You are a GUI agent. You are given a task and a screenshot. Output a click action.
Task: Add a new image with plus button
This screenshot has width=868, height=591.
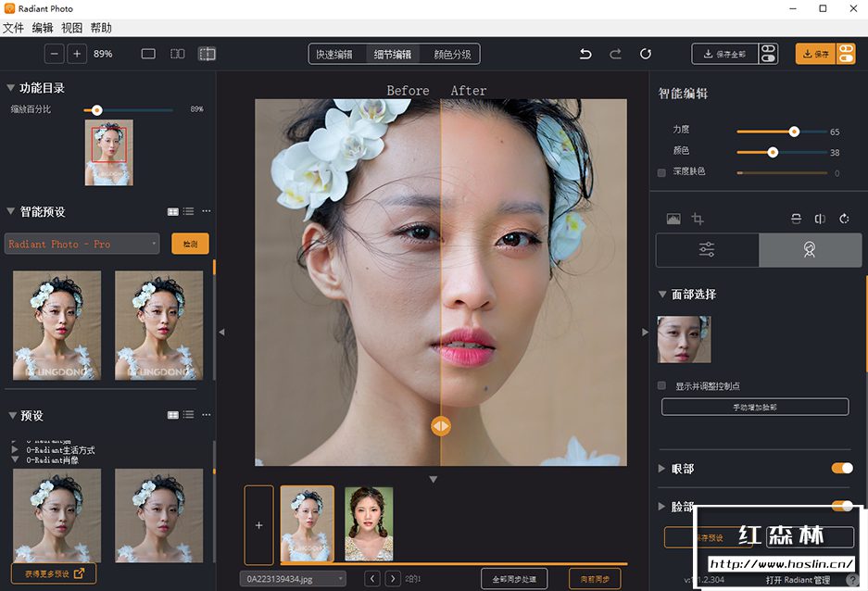(x=258, y=525)
